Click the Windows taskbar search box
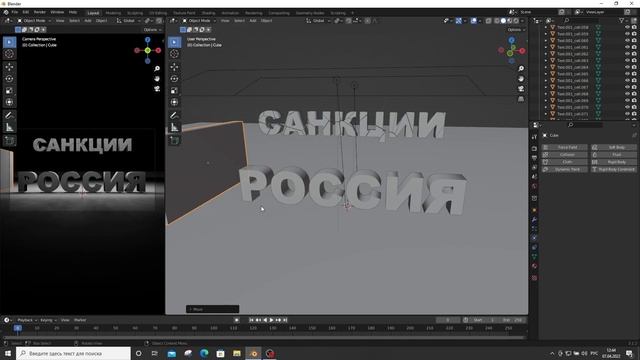The height and width of the screenshot is (360, 640). click(x=73, y=353)
